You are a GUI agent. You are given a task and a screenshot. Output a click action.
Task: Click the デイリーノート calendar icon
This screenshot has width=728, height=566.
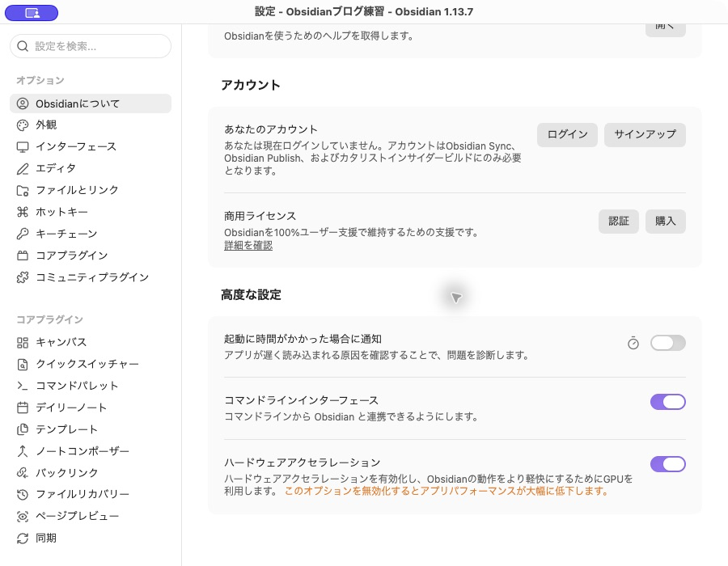tap(23, 408)
